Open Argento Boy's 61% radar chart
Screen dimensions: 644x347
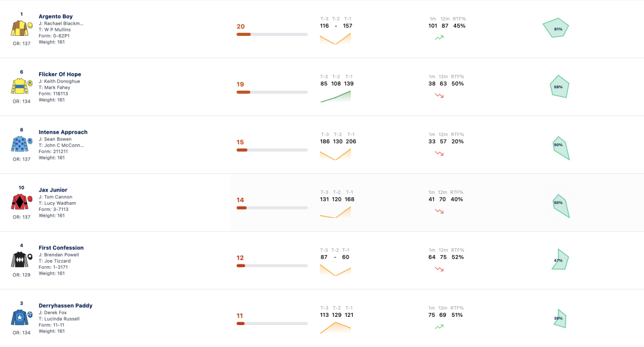[x=556, y=28]
